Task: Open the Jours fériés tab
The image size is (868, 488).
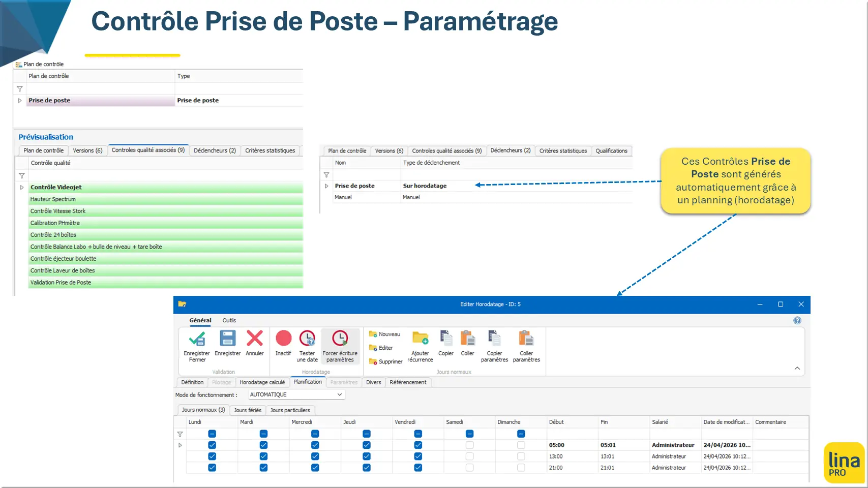Action: point(248,410)
